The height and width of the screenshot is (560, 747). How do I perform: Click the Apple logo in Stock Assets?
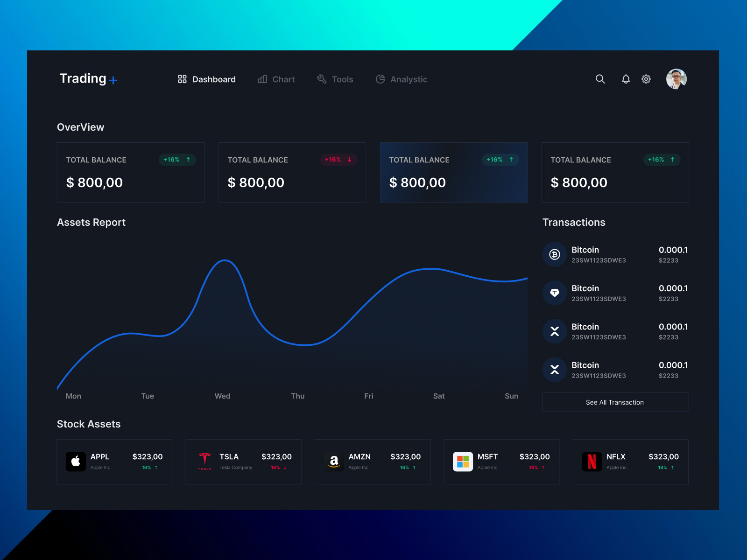pyautogui.click(x=76, y=462)
